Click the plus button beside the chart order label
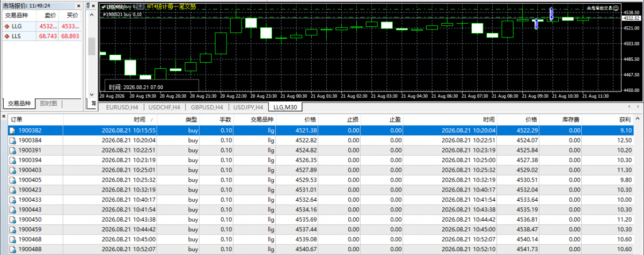The height and width of the screenshot is (255, 644). point(140,6)
